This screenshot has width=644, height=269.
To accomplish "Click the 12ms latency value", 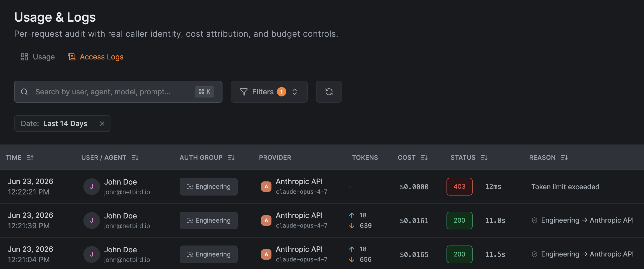I will 493,187.
